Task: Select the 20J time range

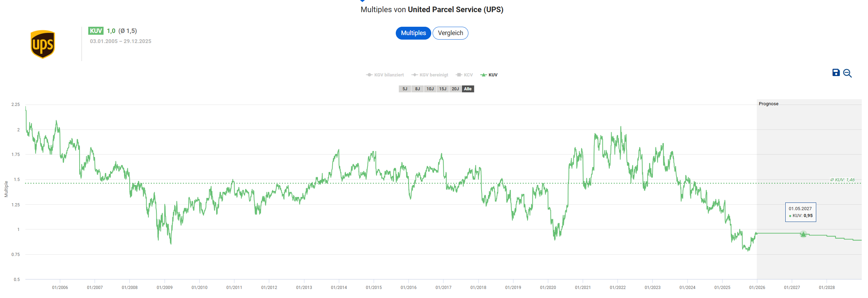Action: tap(455, 89)
